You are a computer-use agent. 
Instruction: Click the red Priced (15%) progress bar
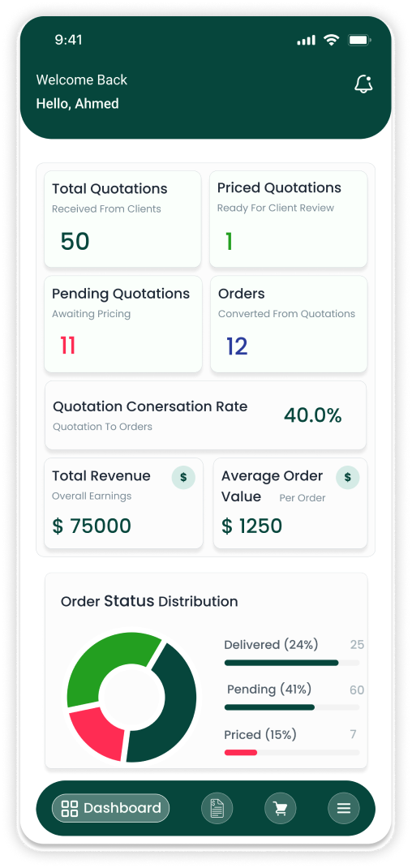tap(241, 752)
